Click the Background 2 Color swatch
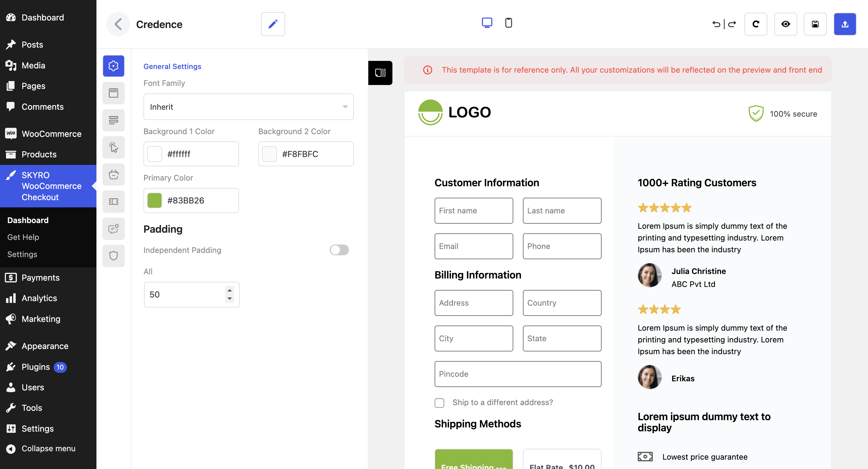 tap(269, 154)
